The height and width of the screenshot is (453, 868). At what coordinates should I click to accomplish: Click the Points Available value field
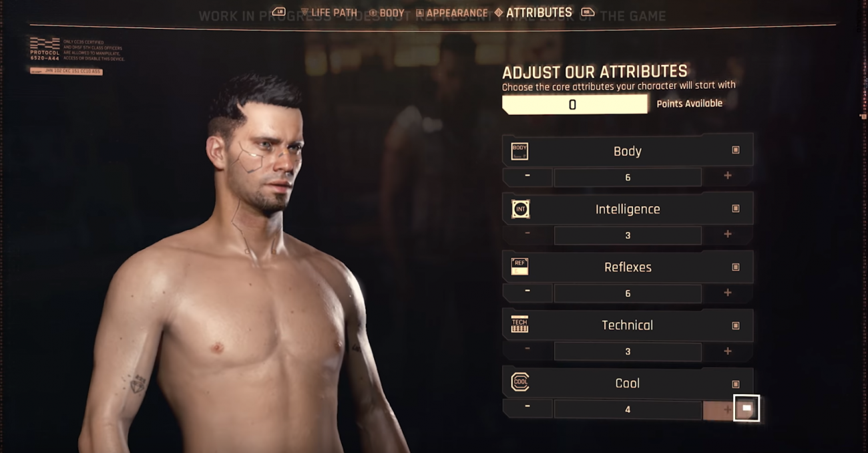click(575, 104)
